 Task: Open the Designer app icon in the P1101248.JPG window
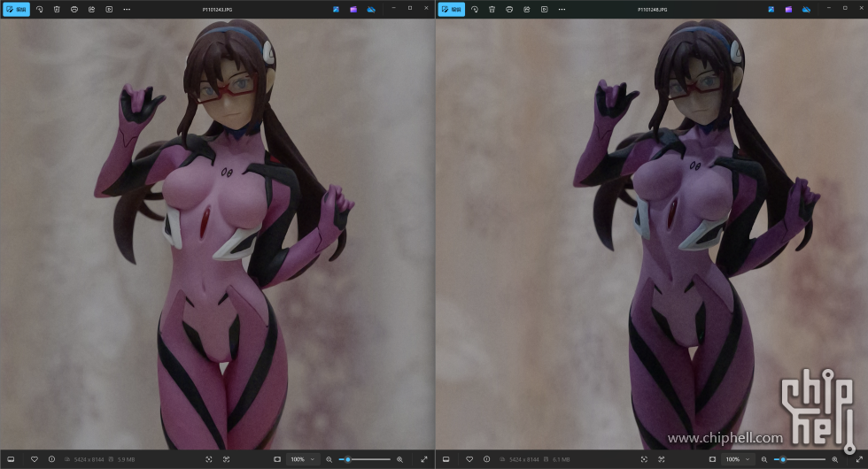tap(771, 10)
